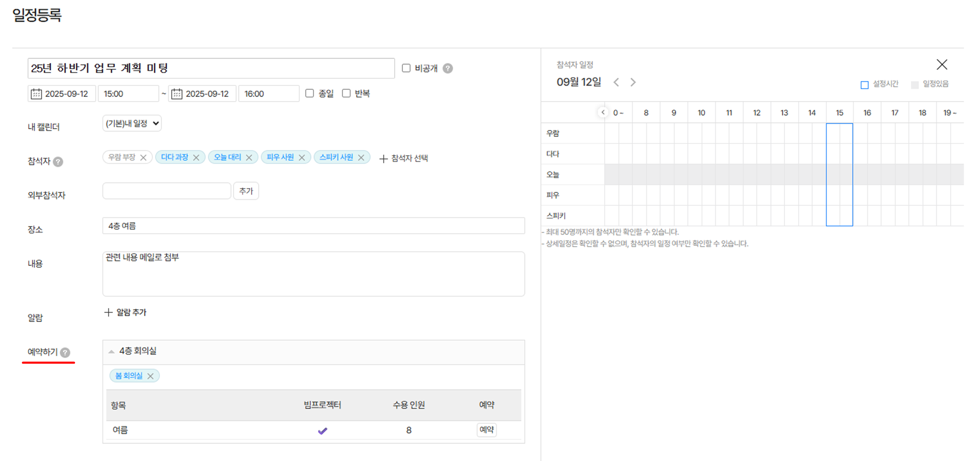Click 참석자 선택 to add attendees
Screen dimensions: 980x461
click(404, 158)
